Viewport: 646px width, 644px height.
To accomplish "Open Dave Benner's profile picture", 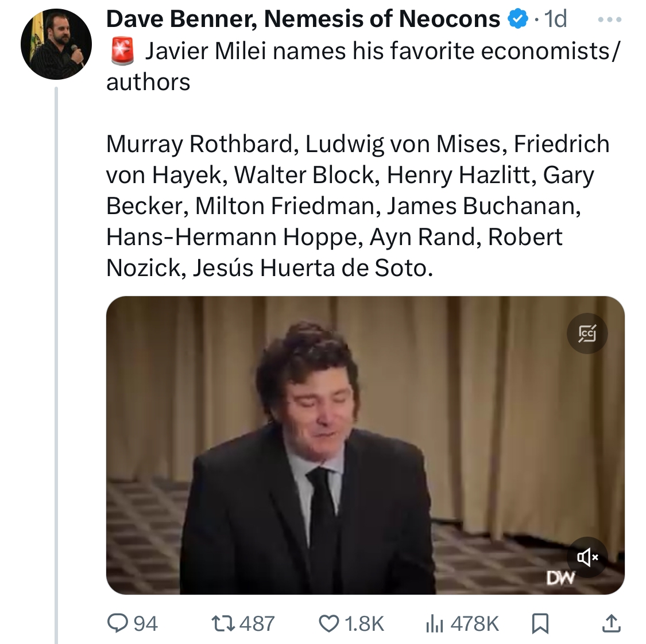I will [x=56, y=44].
